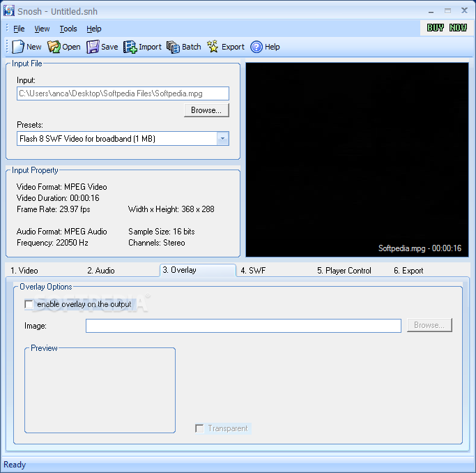Viewport: 476px width, 473px height.
Task: Click the Snosh app icon in the title bar
Action: (x=9, y=10)
